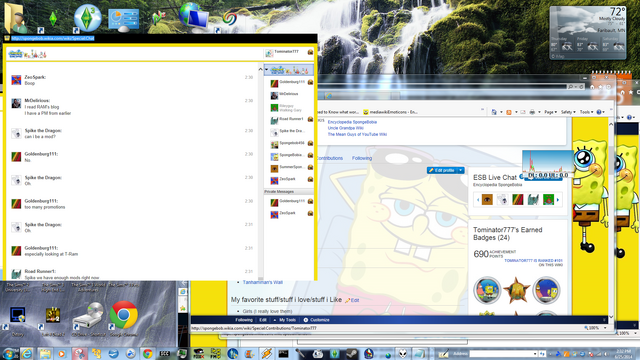The width and height of the screenshot is (640, 360).
Task: Open the Google Chrome desktop shortcut
Action: tap(123, 315)
